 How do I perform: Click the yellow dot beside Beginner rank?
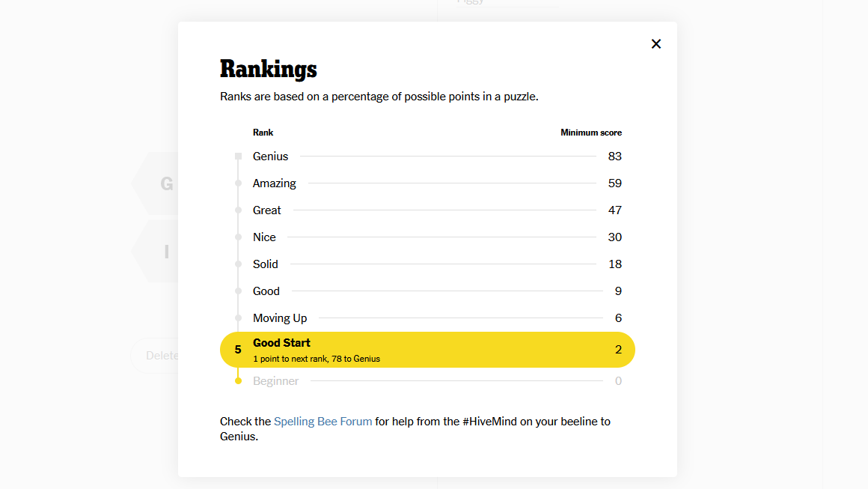click(x=238, y=381)
